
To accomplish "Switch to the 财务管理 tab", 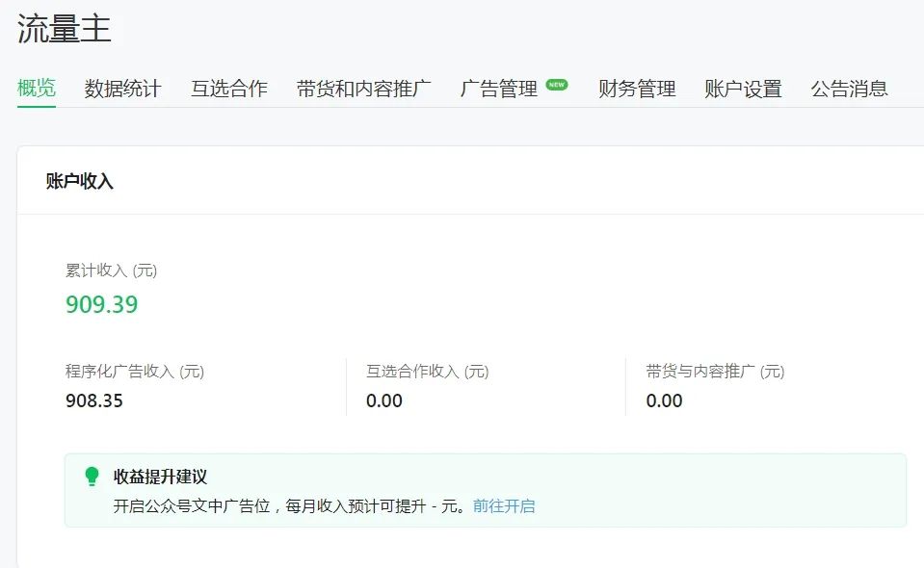I will pyautogui.click(x=637, y=89).
